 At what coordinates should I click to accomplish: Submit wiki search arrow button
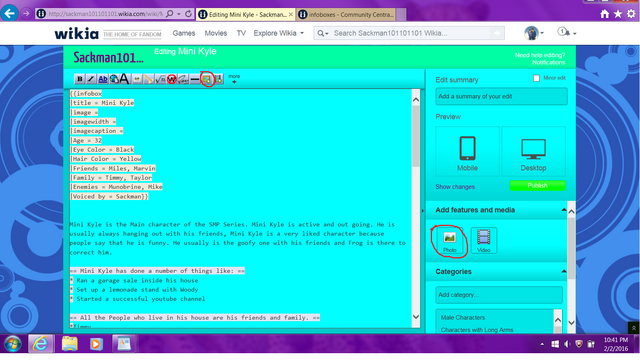point(497,33)
